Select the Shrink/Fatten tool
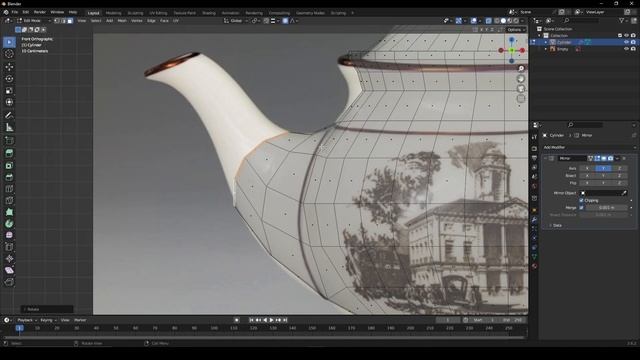640x360 pixels. tap(9, 259)
